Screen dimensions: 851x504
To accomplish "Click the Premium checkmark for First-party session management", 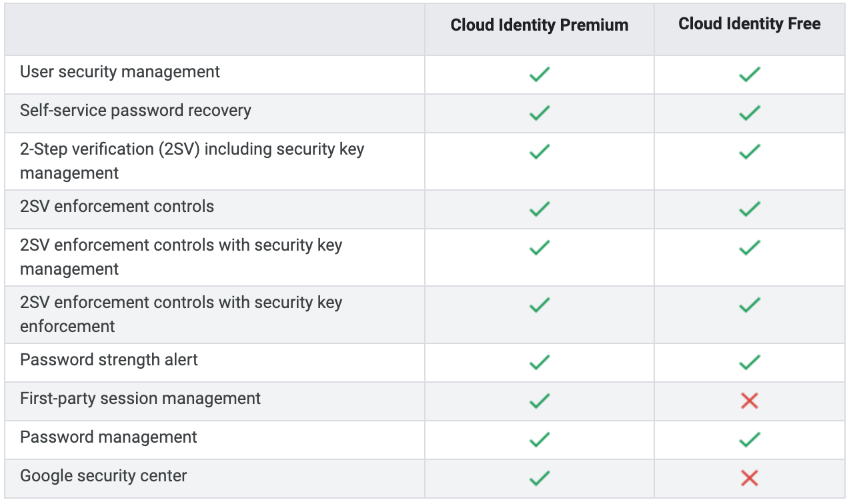I will pos(539,401).
